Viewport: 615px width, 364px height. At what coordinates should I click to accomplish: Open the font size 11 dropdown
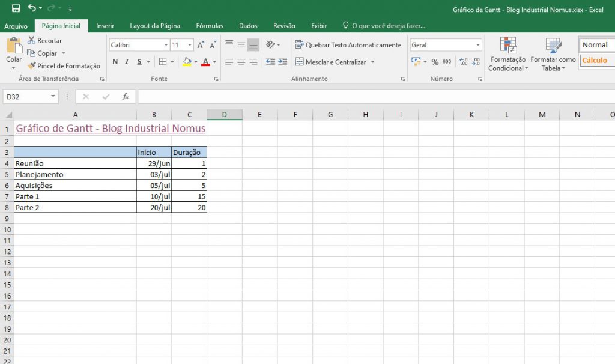[x=190, y=45]
